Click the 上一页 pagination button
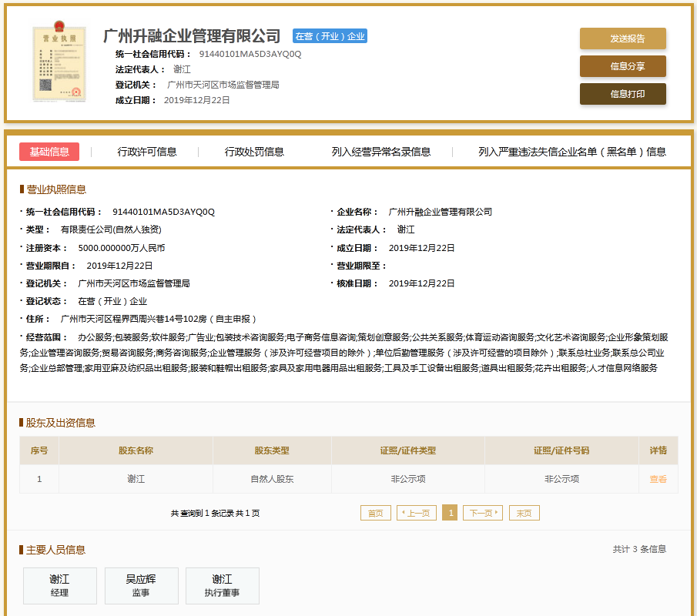 (x=417, y=513)
